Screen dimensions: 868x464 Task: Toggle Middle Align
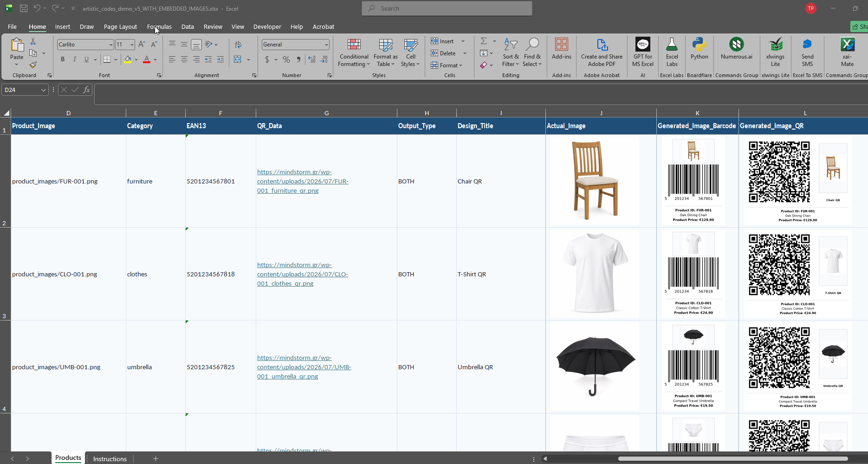coord(184,45)
